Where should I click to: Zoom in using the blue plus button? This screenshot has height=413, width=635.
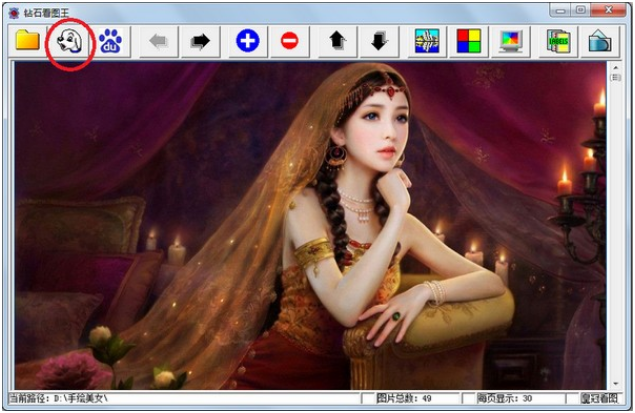(x=247, y=41)
